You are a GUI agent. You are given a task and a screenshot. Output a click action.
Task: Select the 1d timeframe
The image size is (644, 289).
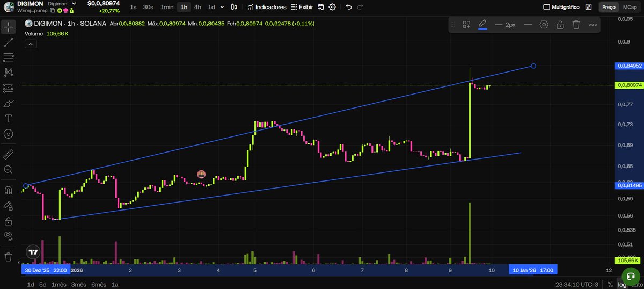point(211,7)
